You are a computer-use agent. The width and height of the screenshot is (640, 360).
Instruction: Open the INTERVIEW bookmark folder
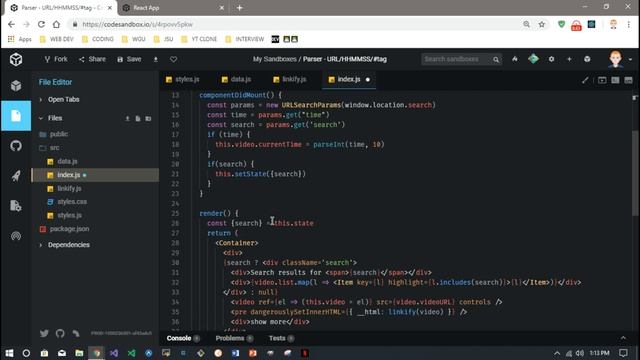point(244,39)
